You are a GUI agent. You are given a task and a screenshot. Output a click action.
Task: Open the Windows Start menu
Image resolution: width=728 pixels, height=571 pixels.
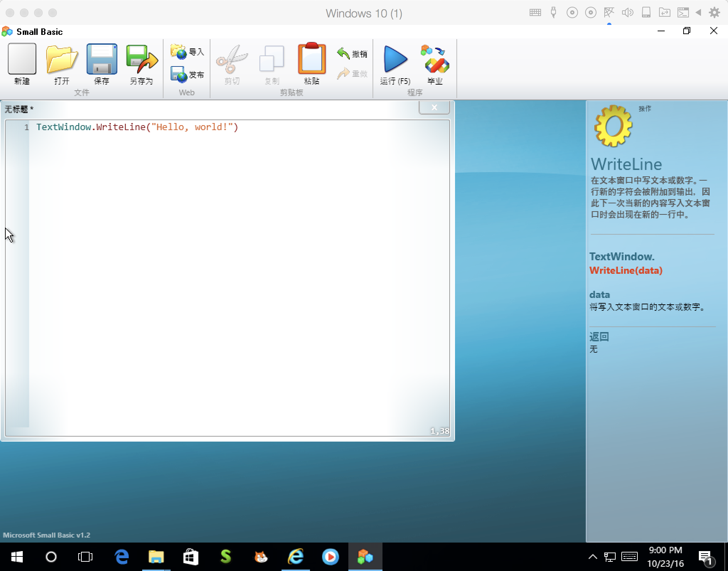16,557
